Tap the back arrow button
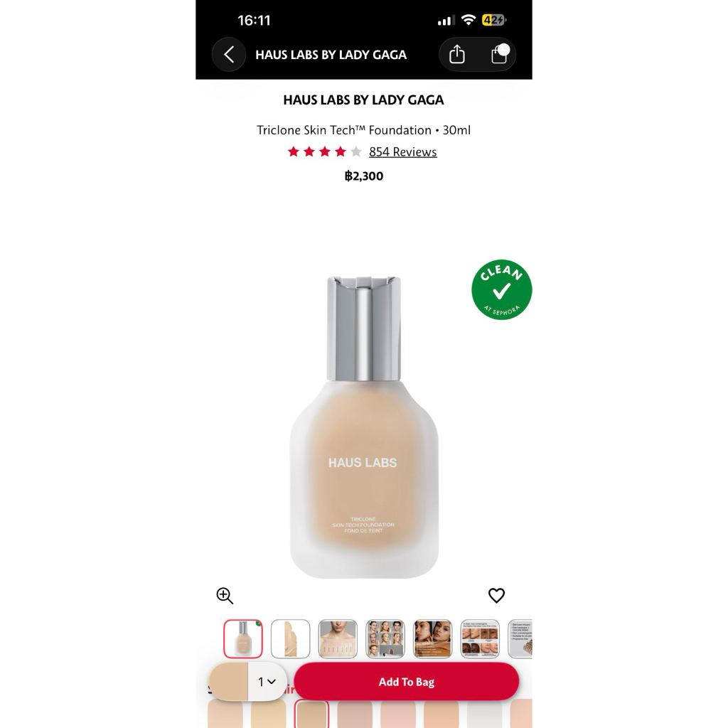Screen dimensions: 728x728 [228, 54]
